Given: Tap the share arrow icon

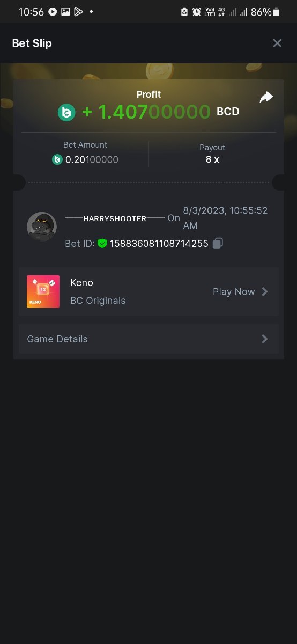Looking at the screenshot, I should coord(266,97).
